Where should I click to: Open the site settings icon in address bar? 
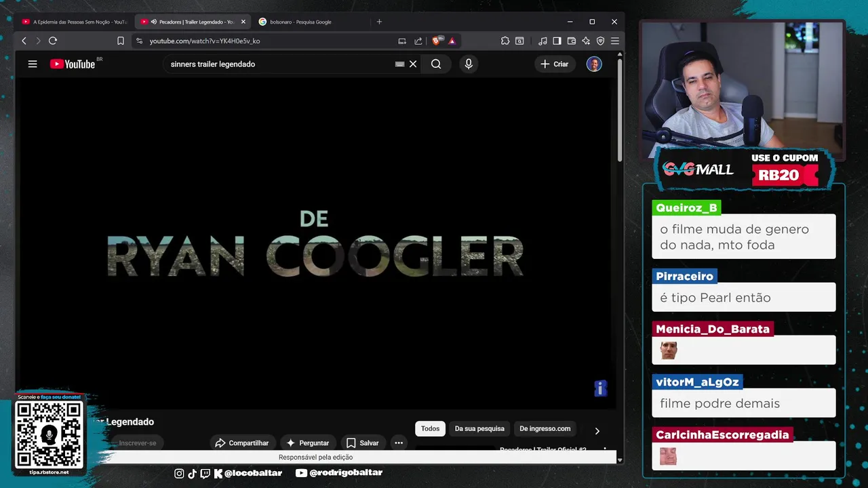point(139,41)
